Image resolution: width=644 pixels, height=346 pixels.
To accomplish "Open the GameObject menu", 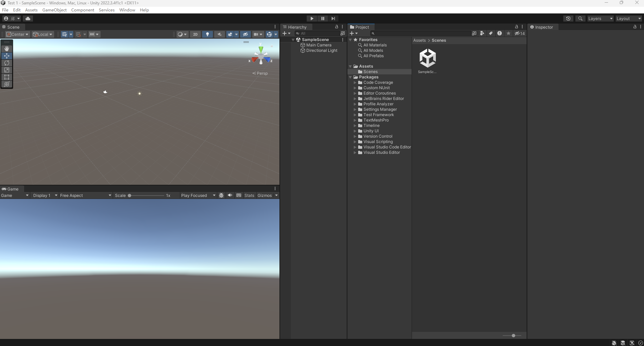I will tap(54, 10).
